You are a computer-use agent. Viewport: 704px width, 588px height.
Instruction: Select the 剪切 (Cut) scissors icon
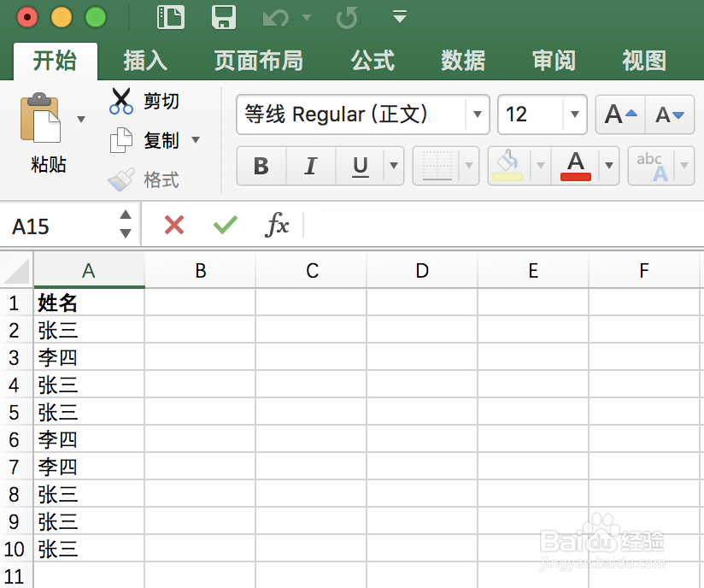(x=121, y=101)
